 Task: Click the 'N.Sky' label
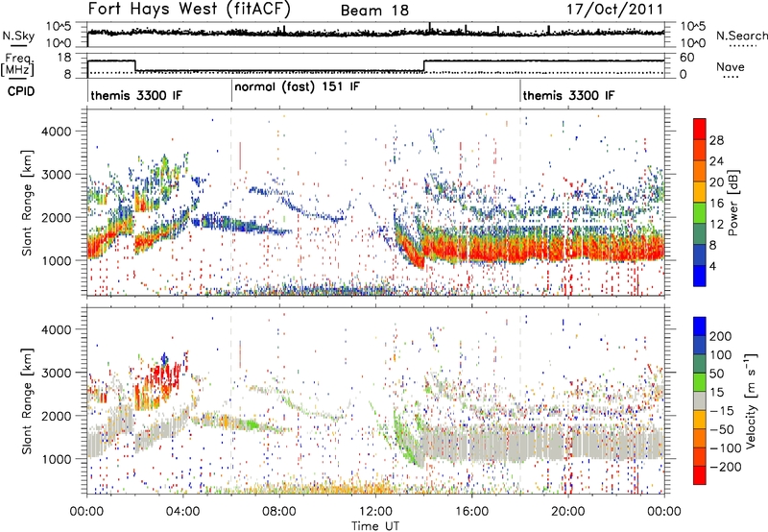pyautogui.click(x=18, y=36)
